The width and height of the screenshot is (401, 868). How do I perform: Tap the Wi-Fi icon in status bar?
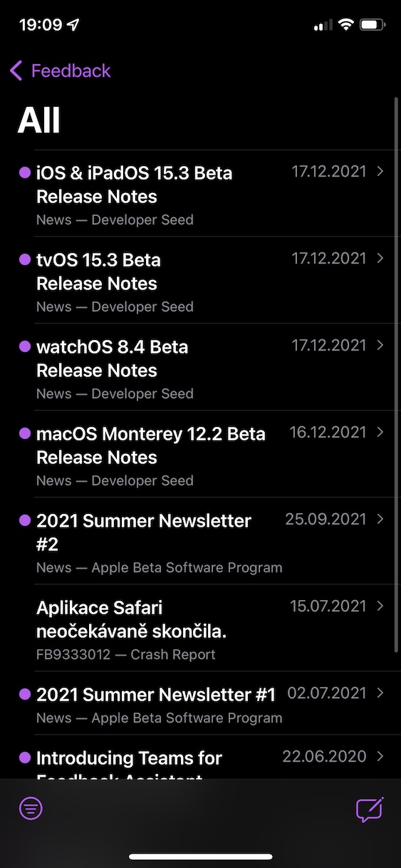coord(346,25)
